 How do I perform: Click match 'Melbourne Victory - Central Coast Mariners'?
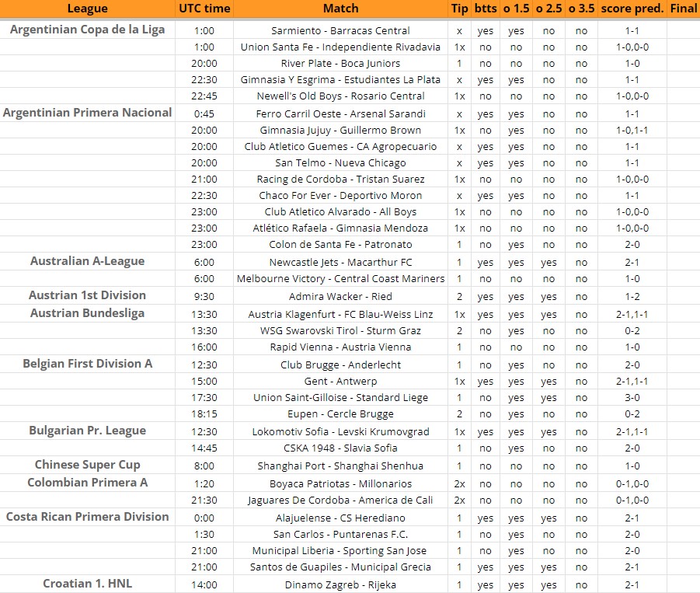340,279
